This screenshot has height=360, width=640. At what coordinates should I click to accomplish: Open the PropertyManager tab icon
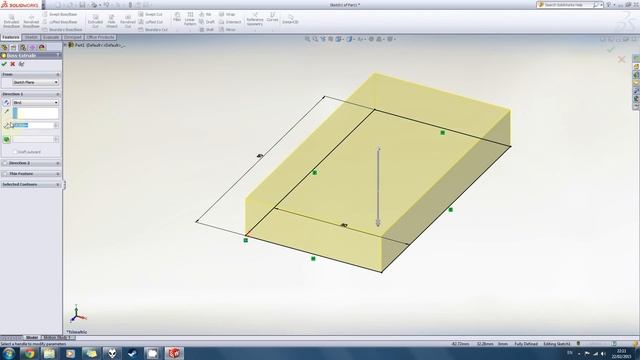pos(13,47)
